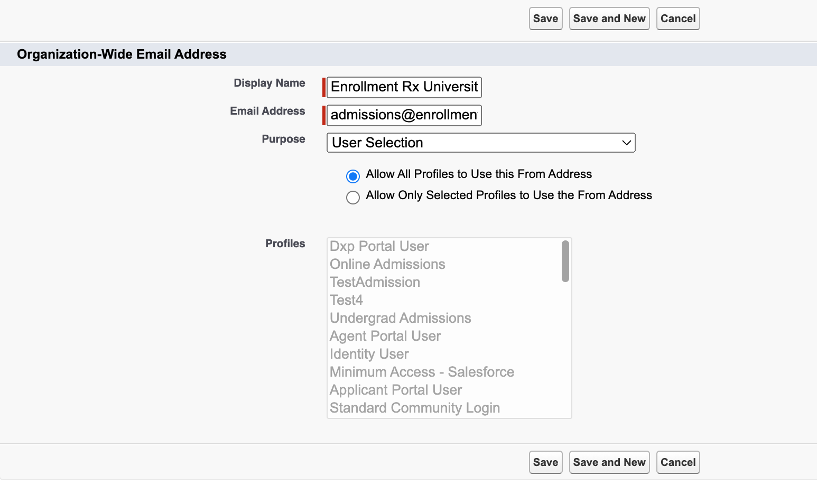Viewport: 817px width, 504px height.
Task: Focus the Display Name text field
Action: pyautogui.click(x=404, y=87)
